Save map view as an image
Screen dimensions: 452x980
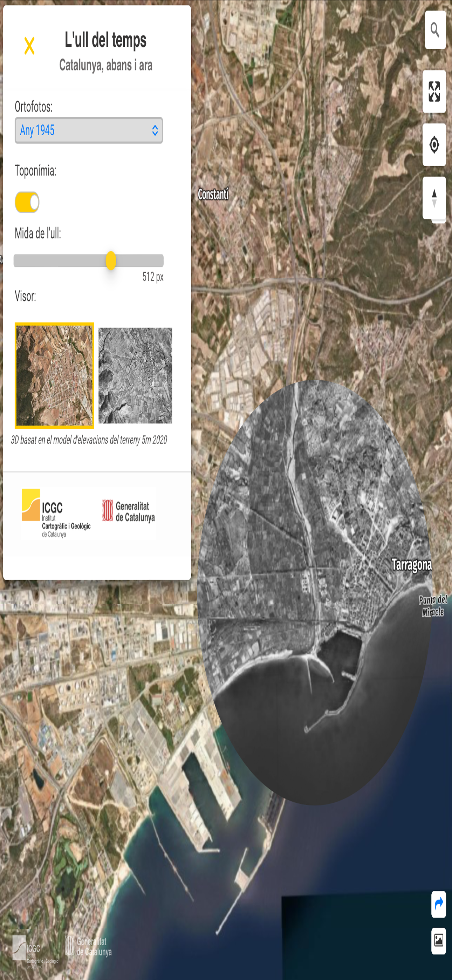438,941
